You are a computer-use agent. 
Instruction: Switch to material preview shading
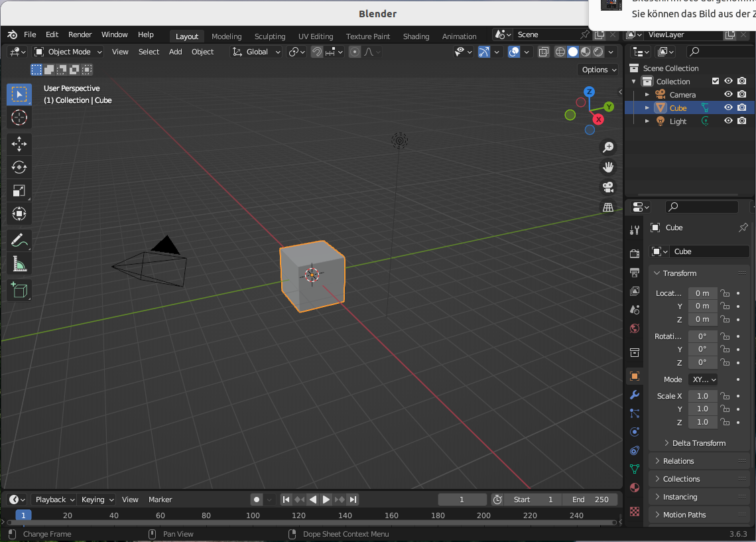point(586,52)
